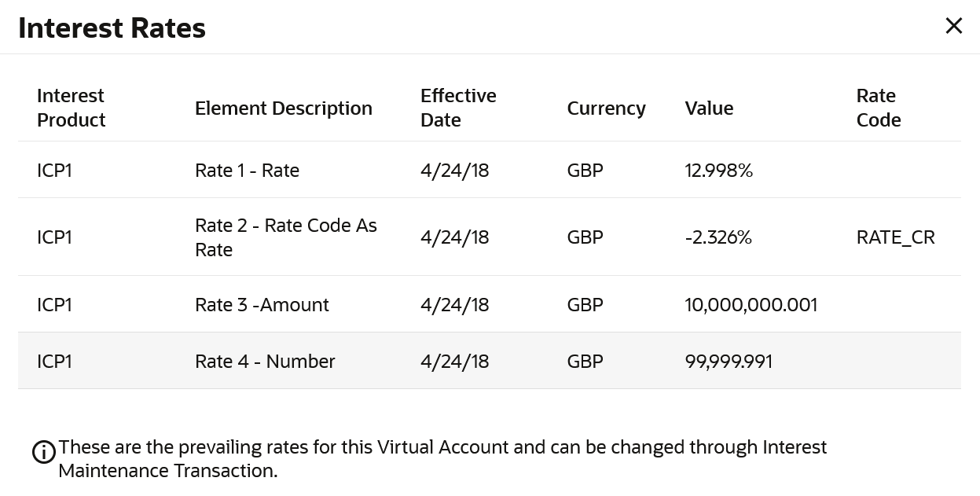
Task: Click the prevailing rates information message
Action: tap(442, 459)
